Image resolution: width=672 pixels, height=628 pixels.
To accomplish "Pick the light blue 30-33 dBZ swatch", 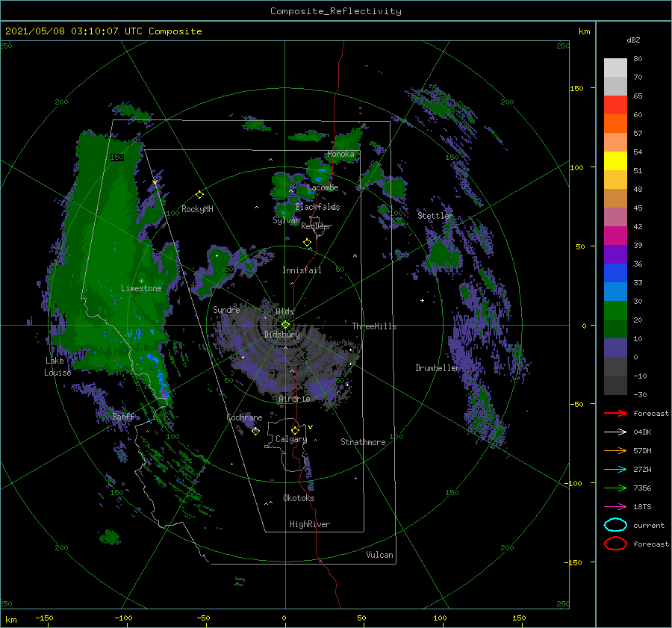I will pos(615,292).
